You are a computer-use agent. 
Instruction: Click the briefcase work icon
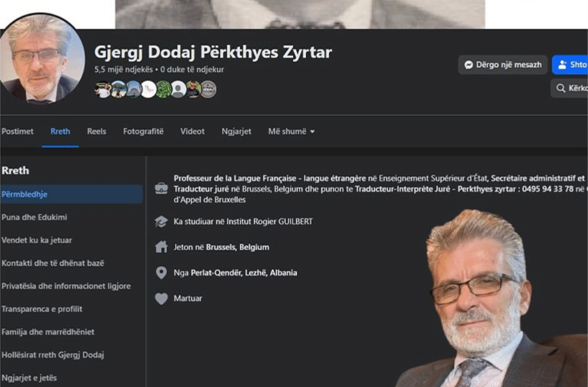pos(161,188)
